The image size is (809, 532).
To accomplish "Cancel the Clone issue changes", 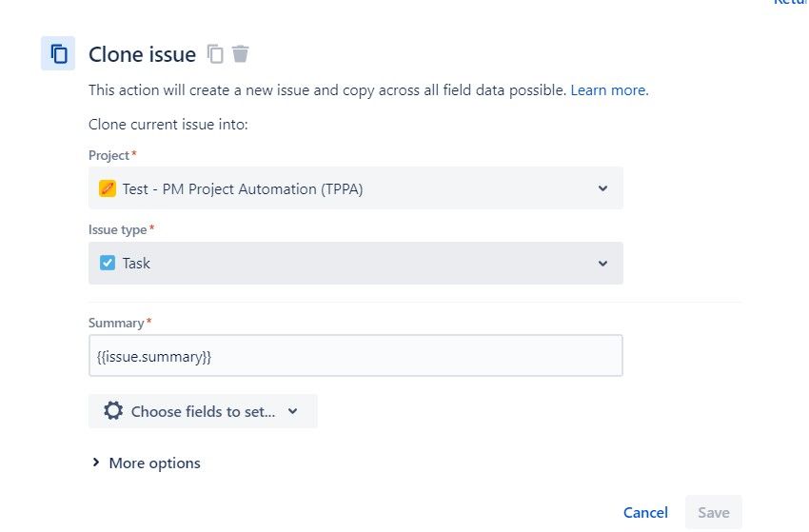I will click(x=645, y=512).
